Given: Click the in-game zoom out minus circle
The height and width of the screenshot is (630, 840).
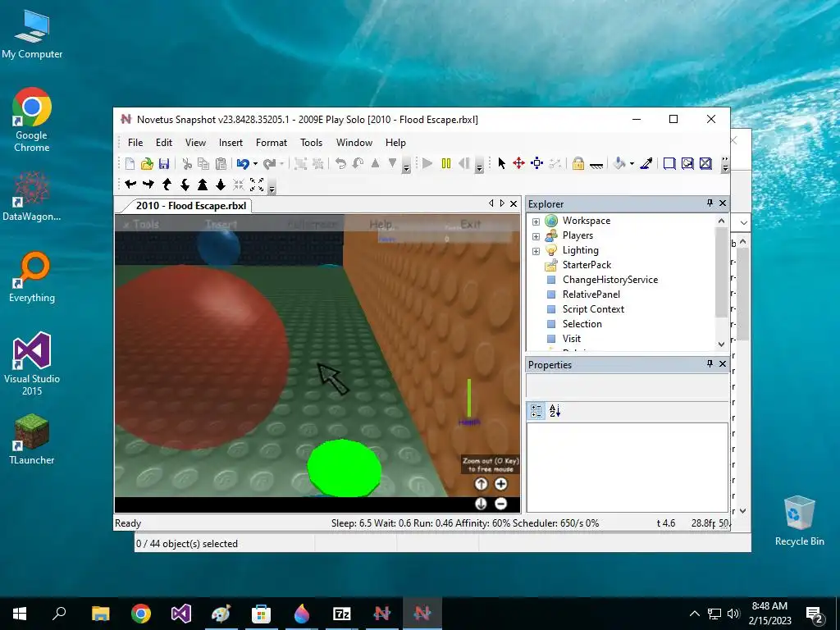Looking at the screenshot, I should coord(500,504).
